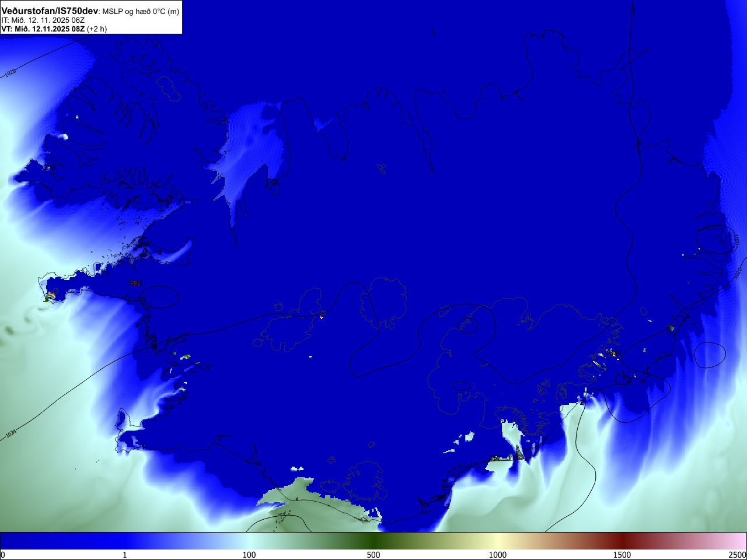Click the colorbar tick label 0
747x560 pixels.
pos(3,555)
